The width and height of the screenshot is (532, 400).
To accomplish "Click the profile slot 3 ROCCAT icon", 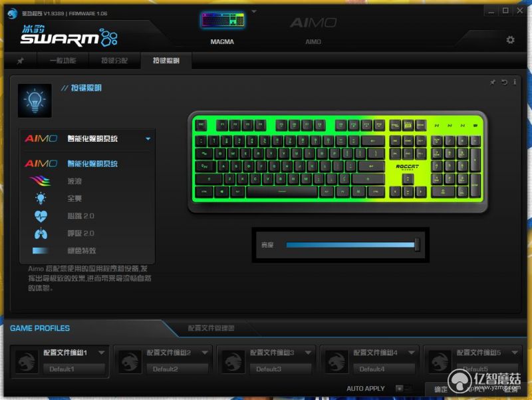I will (233, 362).
